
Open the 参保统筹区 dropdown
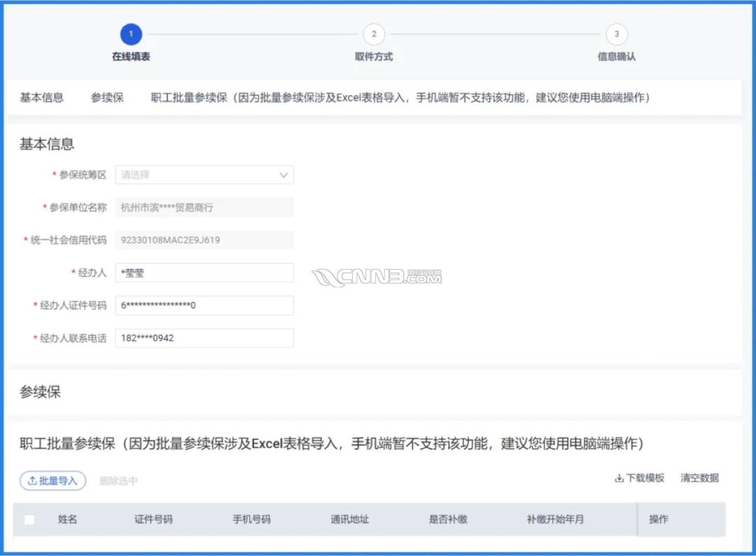point(196,175)
